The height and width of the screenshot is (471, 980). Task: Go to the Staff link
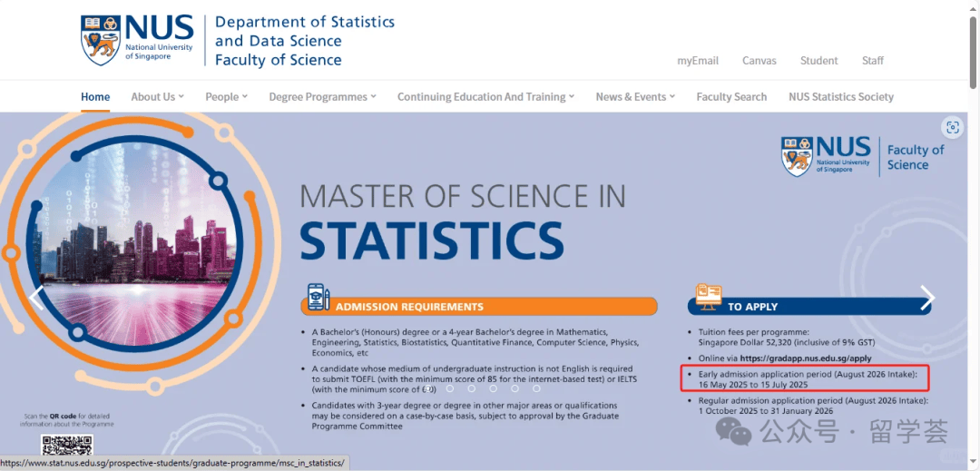(873, 61)
